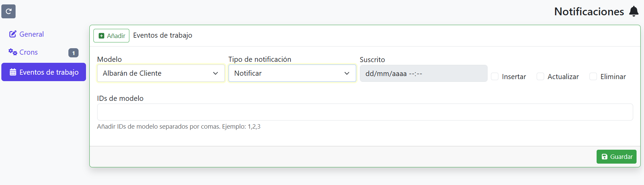Click the notifications bell icon

click(x=634, y=11)
